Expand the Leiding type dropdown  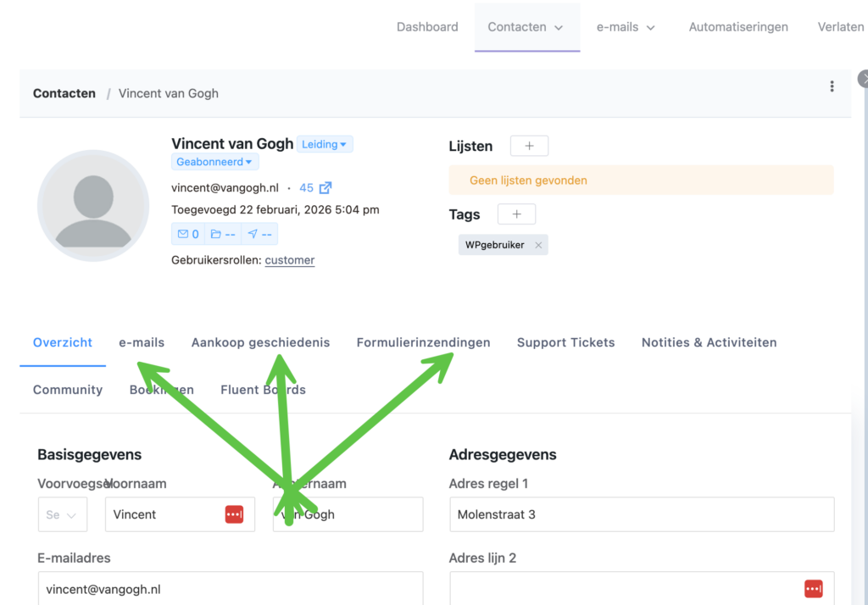click(325, 145)
